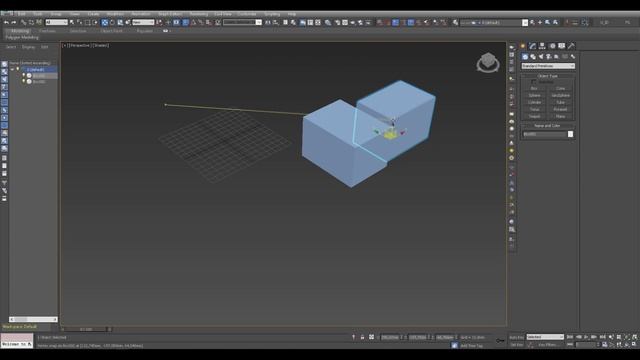Open the layer list dropdown arrow

click(x=525, y=23)
